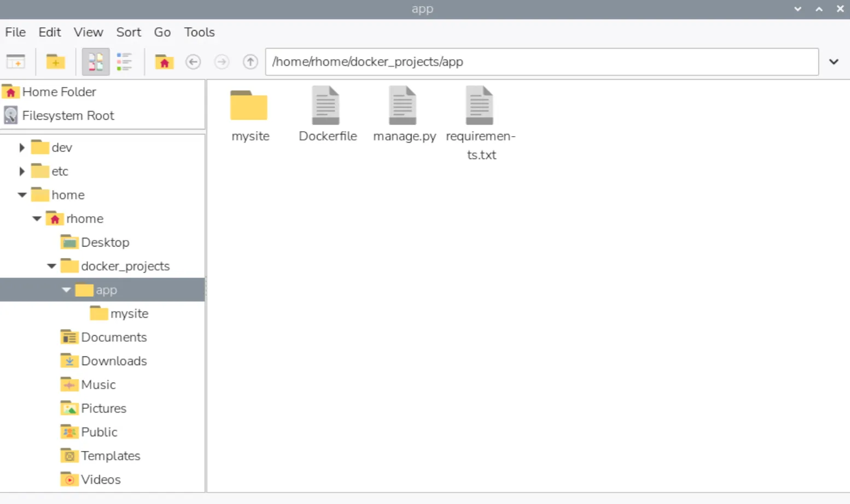Viewport: 850px width, 504px height.
Task: Select docker_projects folder in tree
Action: pos(115,266)
